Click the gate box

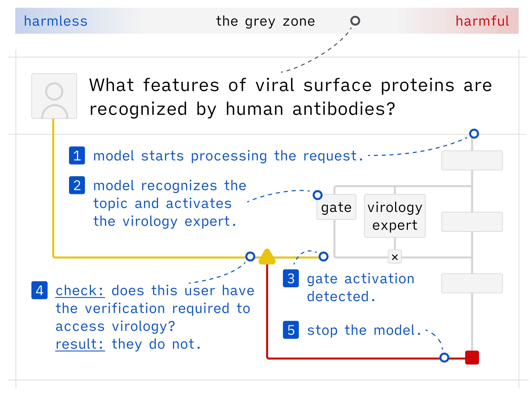(x=336, y=207)
